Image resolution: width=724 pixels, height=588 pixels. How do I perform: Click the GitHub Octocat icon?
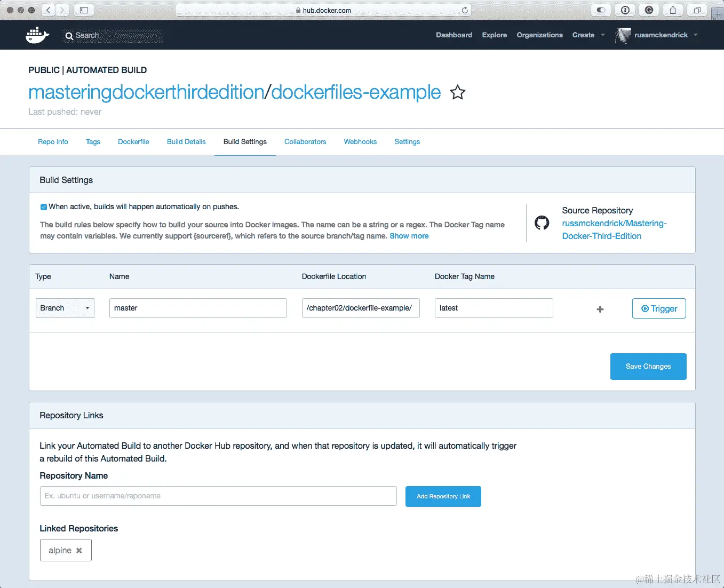tap(542, 223)
